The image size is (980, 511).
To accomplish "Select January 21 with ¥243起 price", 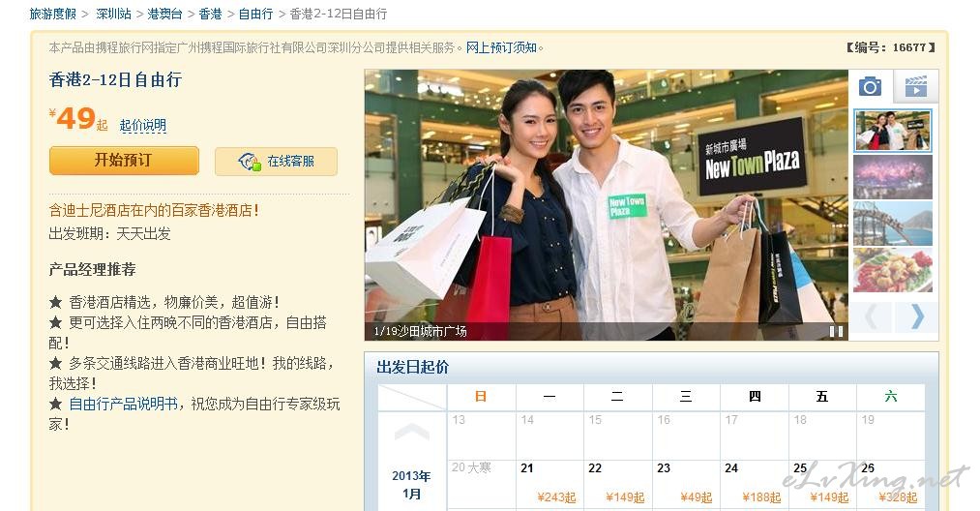I will coord(549,484).
